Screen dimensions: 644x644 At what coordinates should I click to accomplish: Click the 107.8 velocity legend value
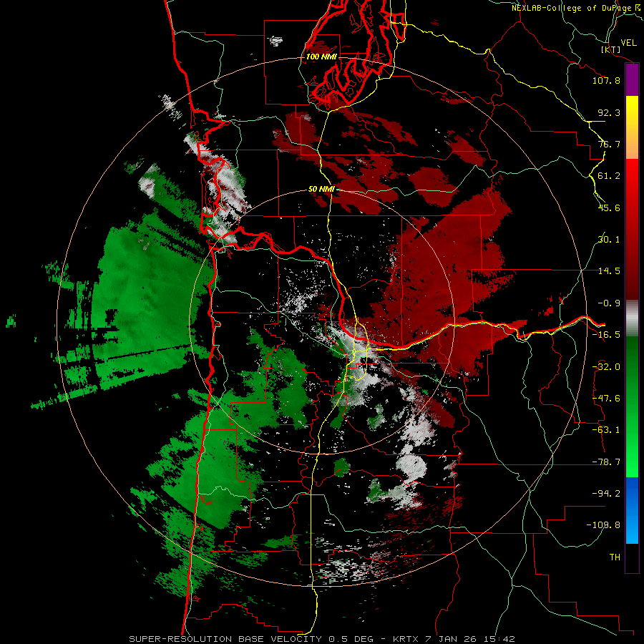[606, 80]
